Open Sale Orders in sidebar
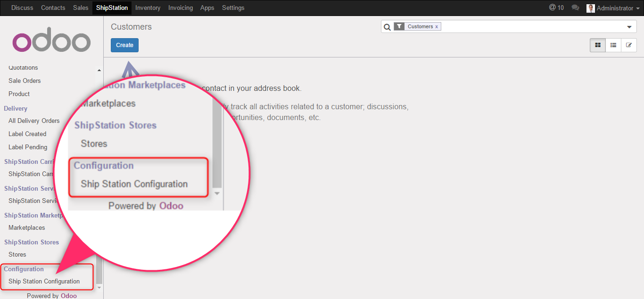This screenshot has height=299, width=644. pos(25,81)
